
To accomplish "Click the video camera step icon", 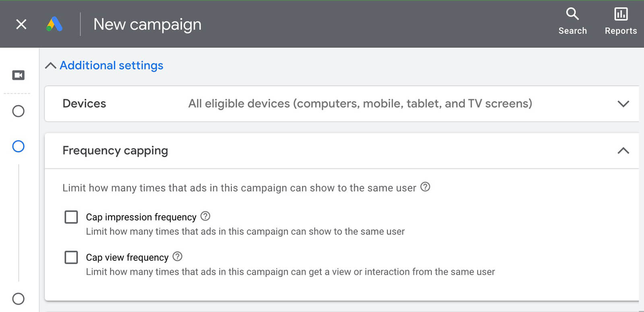I will pyautogui.click(x=19, y=75).
